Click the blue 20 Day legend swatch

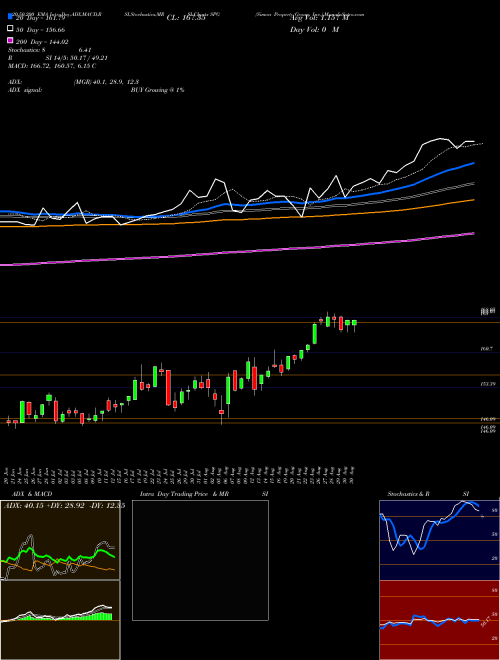[x=11, y=17]
